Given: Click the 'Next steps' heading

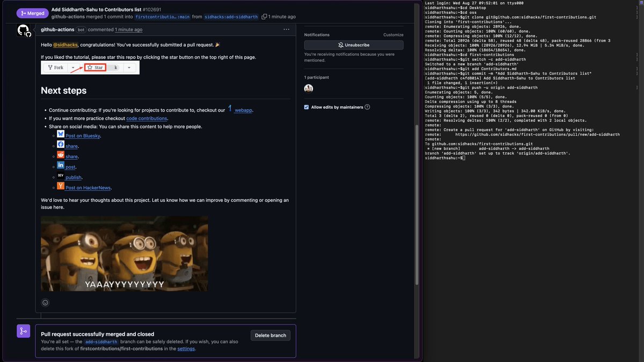Looking at the screenshot, I should (x=63, y=91).
